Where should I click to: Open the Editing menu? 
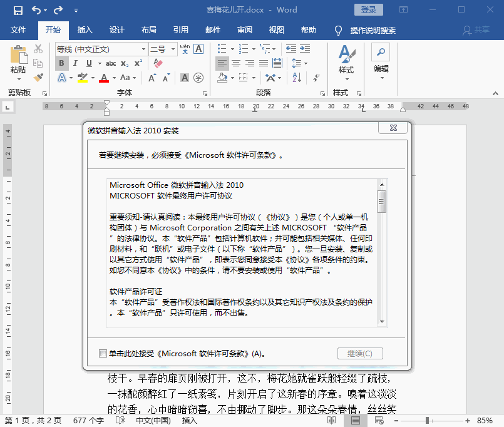coord(381,62)
